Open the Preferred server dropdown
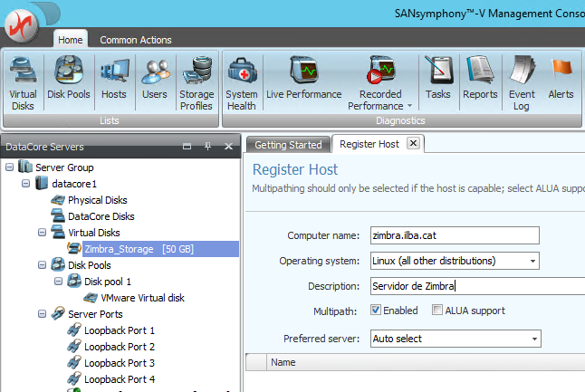This screenshot has height=392, width=585. (534, 339)
